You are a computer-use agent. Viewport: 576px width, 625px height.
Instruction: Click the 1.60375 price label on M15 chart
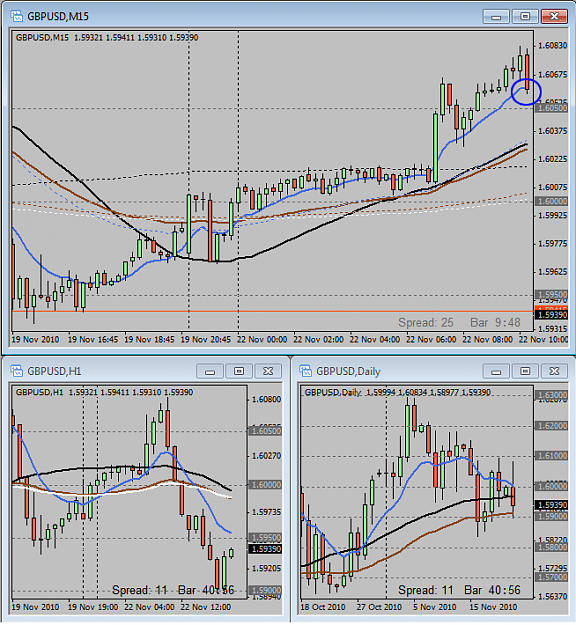click(552, 131)
